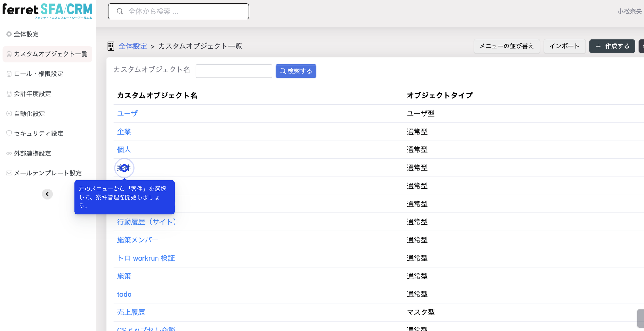Follow the 全体設定 breadcrumb link
644x331 pixels.
(x=133, y=46)
